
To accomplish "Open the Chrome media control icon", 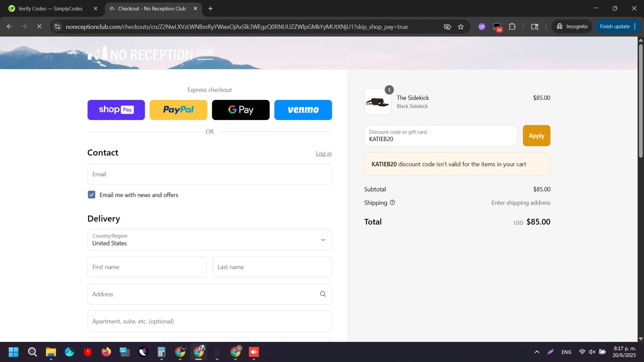I will click(535, 27).
